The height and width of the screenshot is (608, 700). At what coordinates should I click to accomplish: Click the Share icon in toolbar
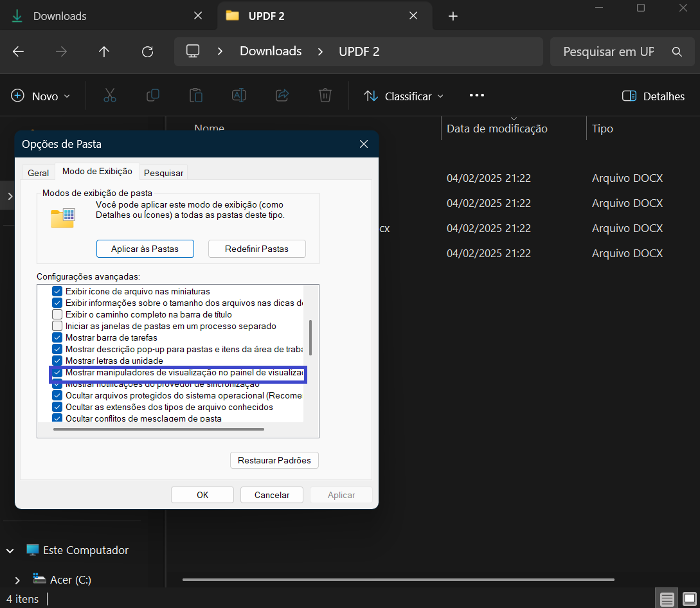click(x=282, y=96)
